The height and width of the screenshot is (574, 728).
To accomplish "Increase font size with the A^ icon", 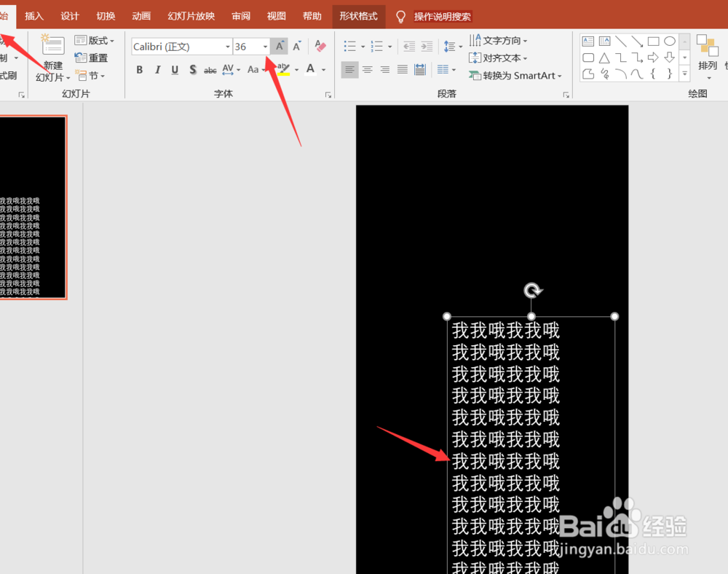I will (x=279, y=45).
